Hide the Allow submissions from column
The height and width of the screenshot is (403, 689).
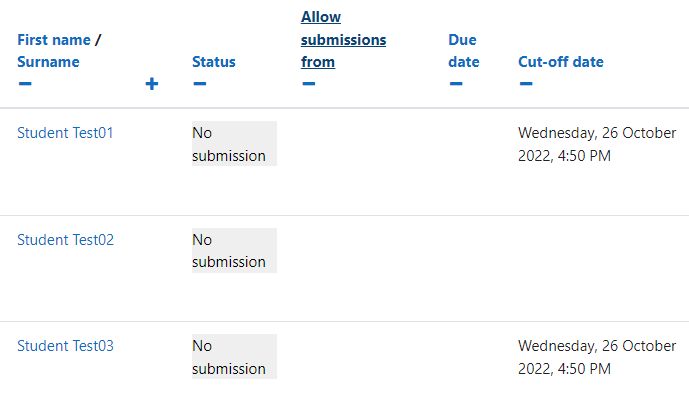(x=308, y=84)
